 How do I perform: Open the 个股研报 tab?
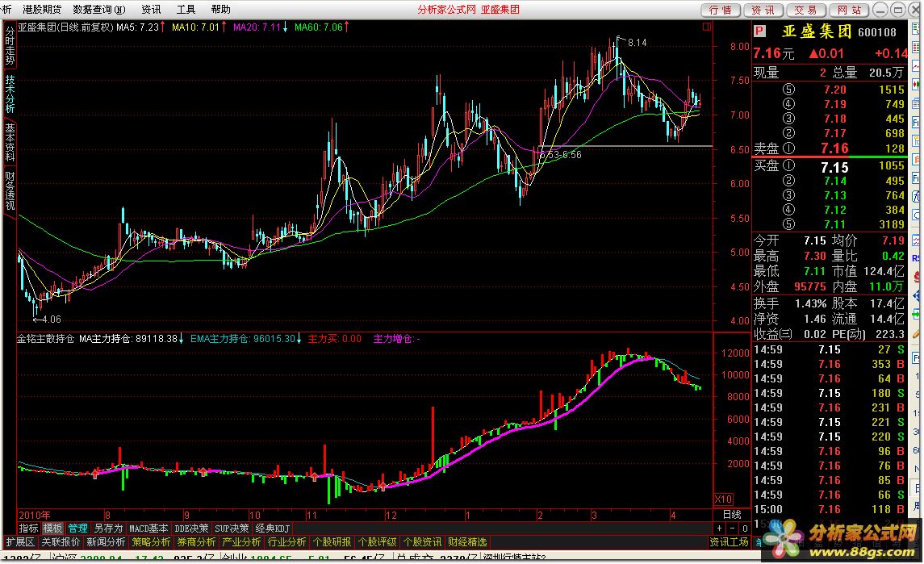[332, 542]
